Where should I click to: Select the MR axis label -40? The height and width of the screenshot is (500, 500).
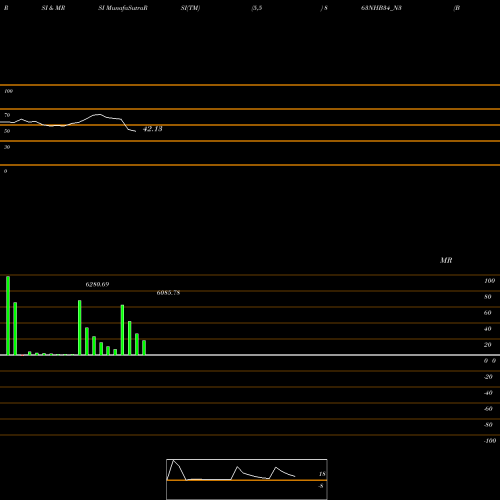(x=488, y=393)
